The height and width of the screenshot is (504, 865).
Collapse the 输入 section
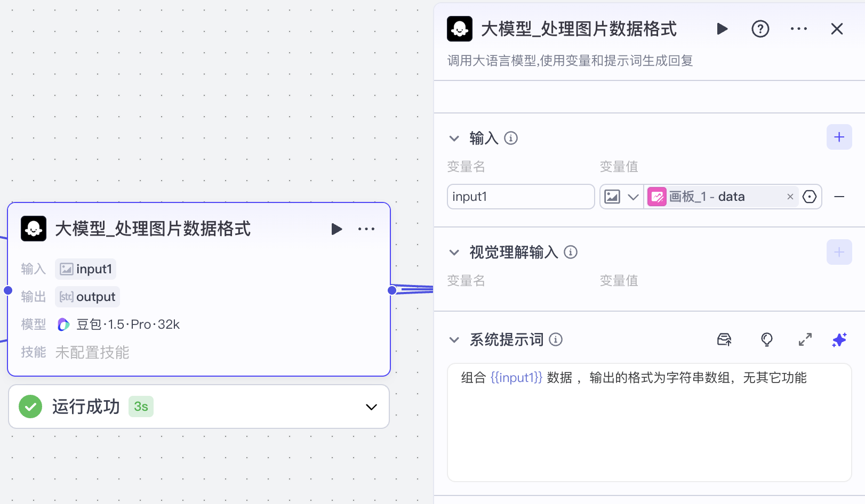pyautogui.click(x=454, y=138)
